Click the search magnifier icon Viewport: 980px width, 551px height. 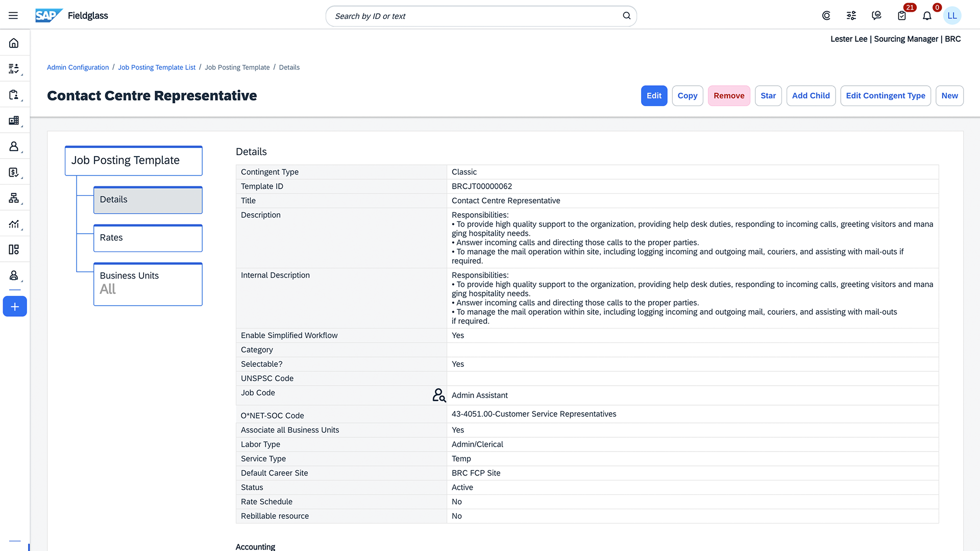pos(626,16)
